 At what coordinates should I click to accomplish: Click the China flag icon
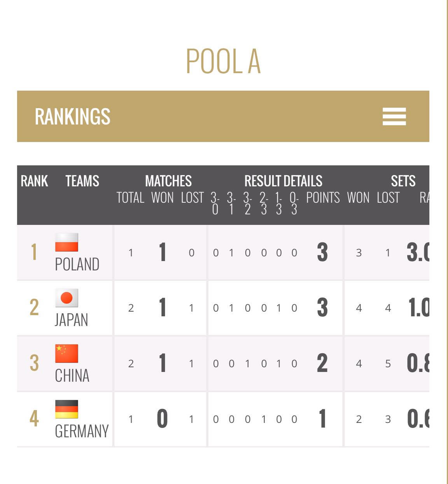click(x=66, y=354)
